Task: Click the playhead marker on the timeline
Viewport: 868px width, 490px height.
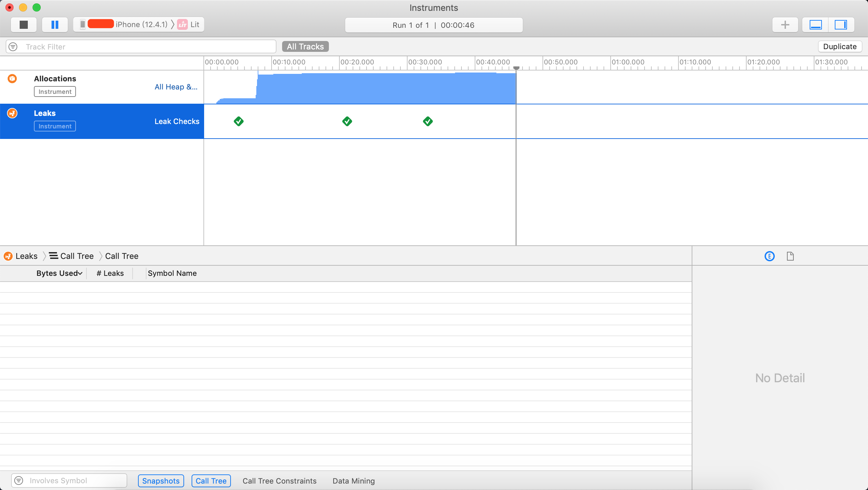Action: pos(516,68)
